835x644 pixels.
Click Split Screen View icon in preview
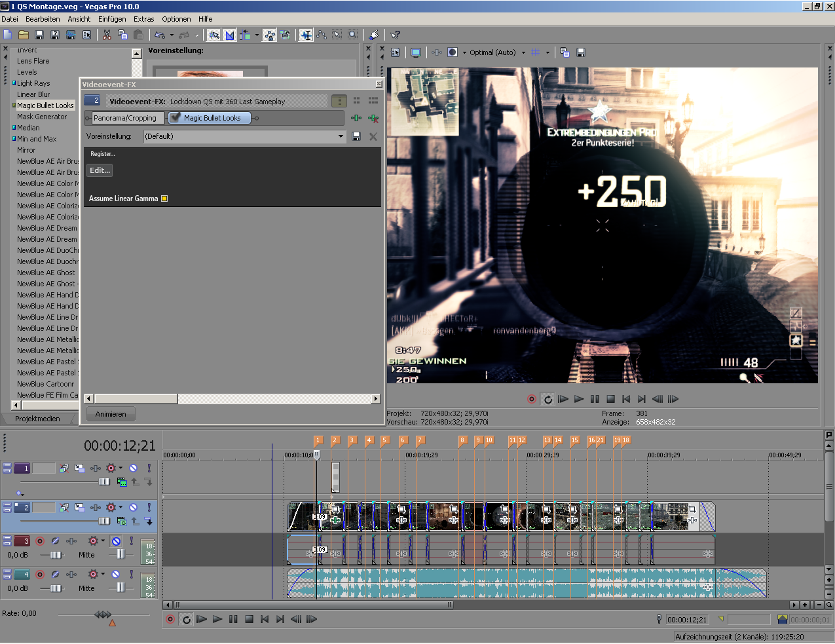tap(453, 52)
